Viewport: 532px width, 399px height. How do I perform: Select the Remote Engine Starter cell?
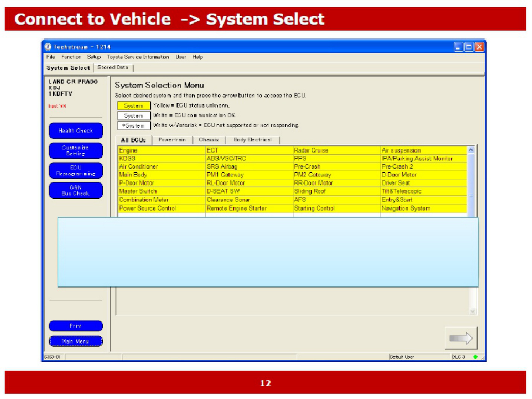pos(249,209)
